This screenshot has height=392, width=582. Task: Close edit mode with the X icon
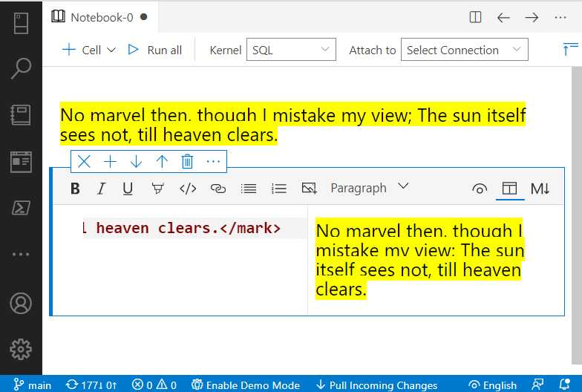tap(85, 162)
